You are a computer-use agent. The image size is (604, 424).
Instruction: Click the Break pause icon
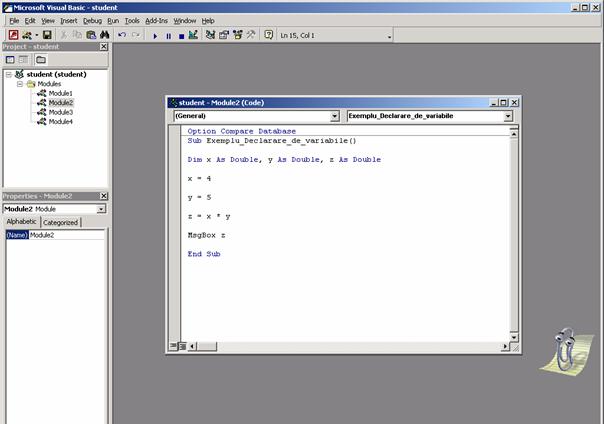pyautogui.click(x=168, y=34)
